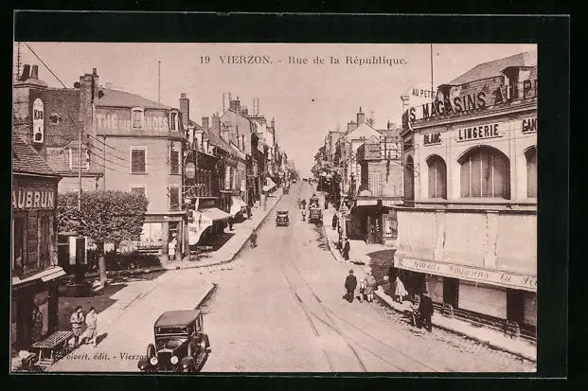The width and height of the screenshot is (588, 391).
Task: Click the two pedestrians on the left sidewalk
Action: [83, 325]
